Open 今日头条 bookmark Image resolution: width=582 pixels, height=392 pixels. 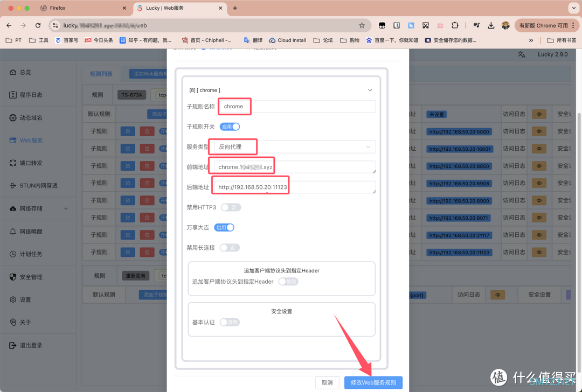[x=99, y=40]
